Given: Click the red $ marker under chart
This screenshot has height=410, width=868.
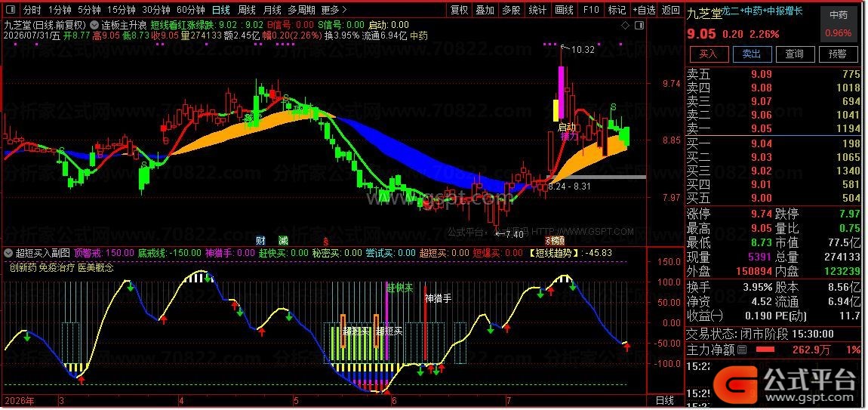Looking at the screenshot, I should [326, 242].
